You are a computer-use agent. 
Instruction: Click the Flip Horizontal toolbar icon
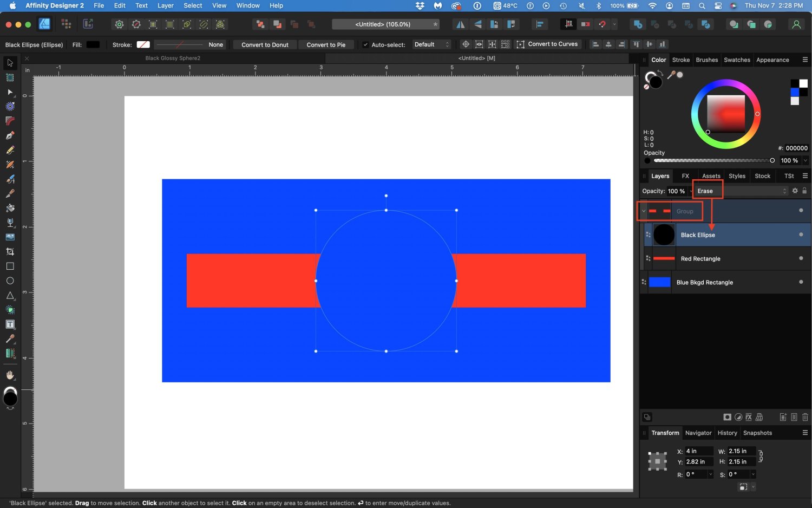[460, 24]
